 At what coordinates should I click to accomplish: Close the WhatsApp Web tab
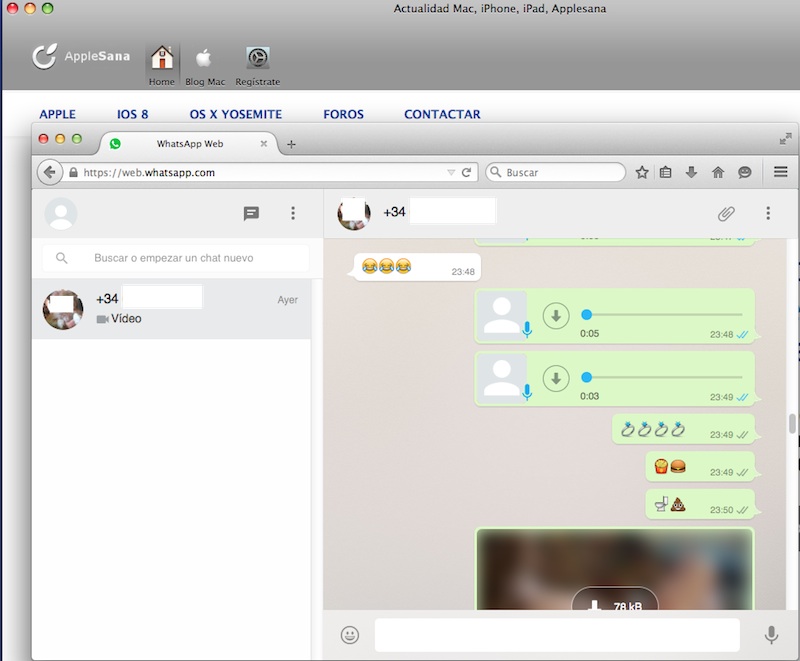coord(264,144)
